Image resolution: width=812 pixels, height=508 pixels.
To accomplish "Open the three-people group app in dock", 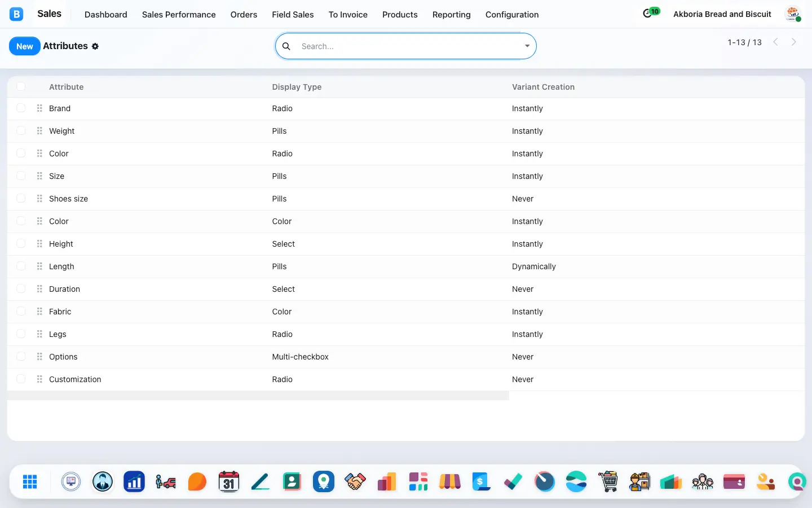I will tap(703, 481).
